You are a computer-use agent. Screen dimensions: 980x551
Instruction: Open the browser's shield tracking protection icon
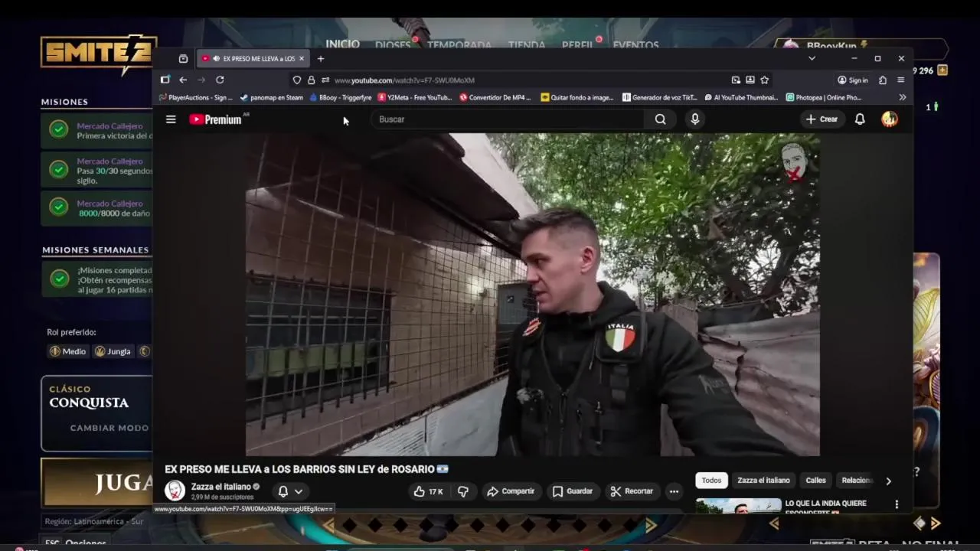[297, 80]
